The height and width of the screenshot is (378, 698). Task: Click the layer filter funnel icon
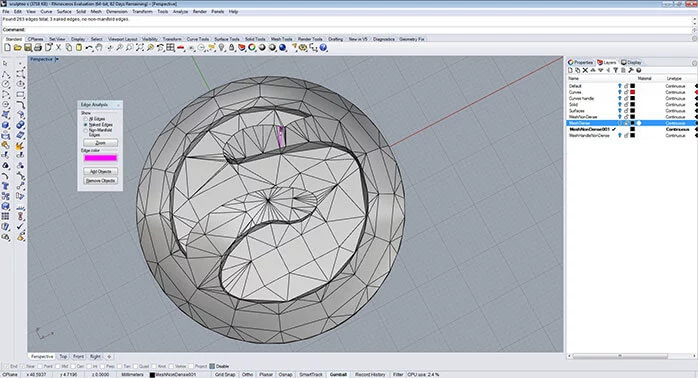616,70
